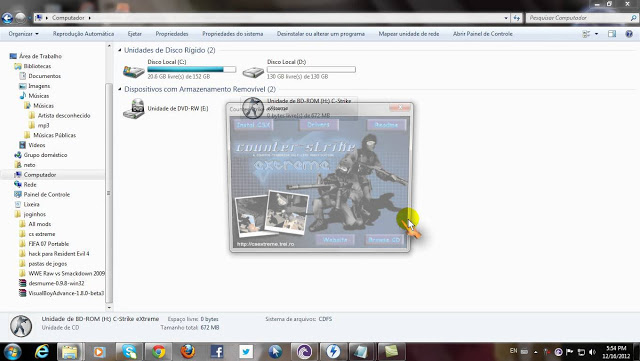The image size is (640, 361).
Task: Launch Skype from the taskbar
Action: coord(129,352)
